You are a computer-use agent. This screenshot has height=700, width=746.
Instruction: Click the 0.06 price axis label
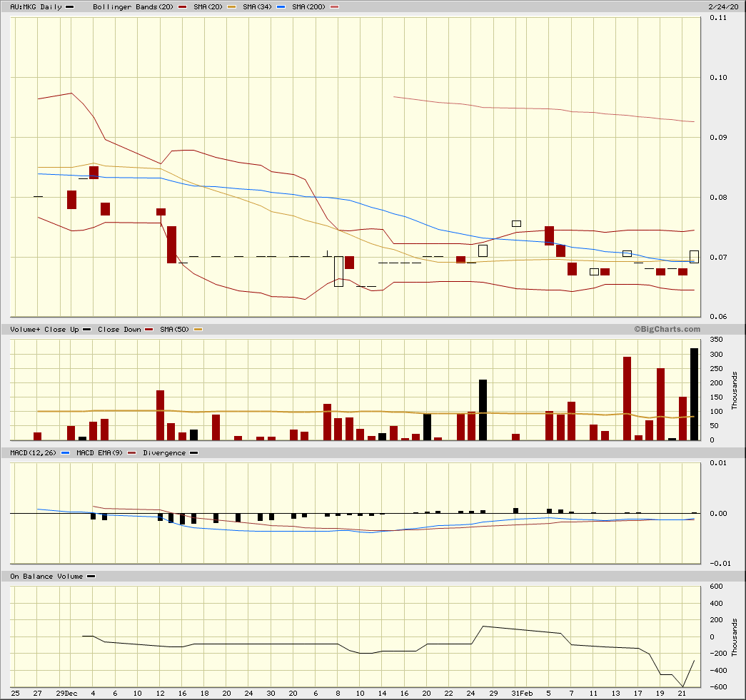point(718,316)
